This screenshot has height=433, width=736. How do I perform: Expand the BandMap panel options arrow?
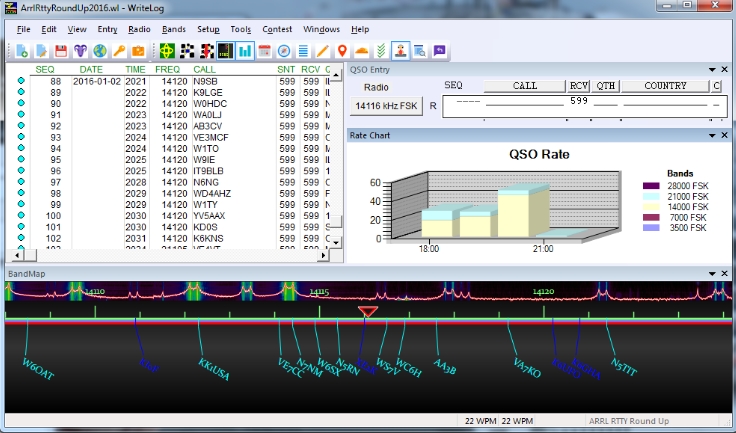click(x=712, y=273)
